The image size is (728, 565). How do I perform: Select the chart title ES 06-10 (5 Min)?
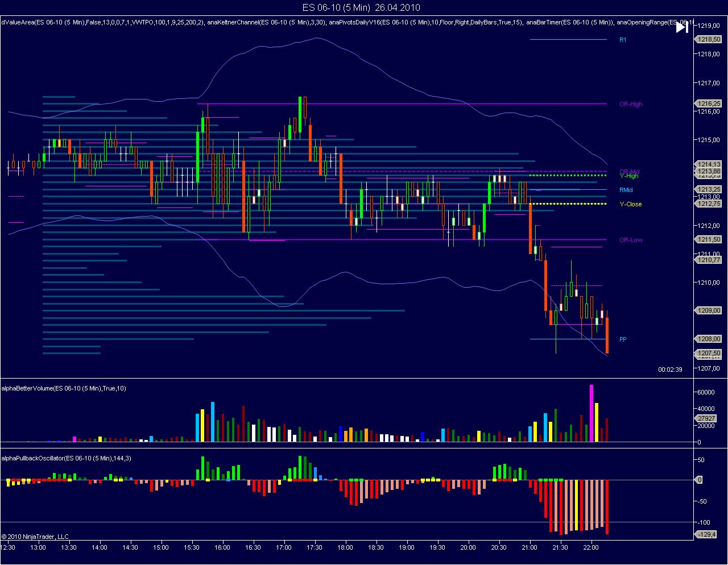click(336, 7)
